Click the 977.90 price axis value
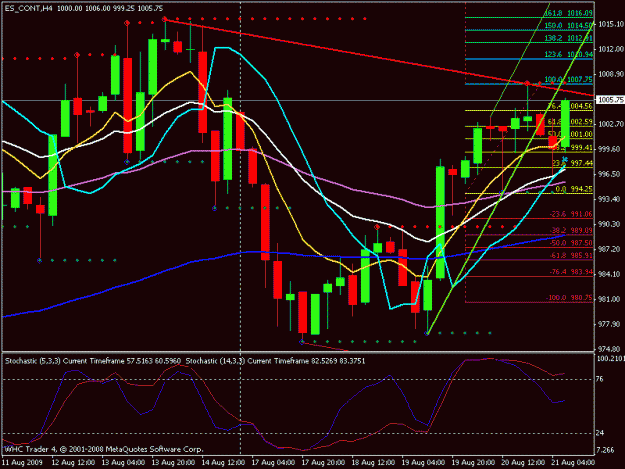 [x=611, y=324]
